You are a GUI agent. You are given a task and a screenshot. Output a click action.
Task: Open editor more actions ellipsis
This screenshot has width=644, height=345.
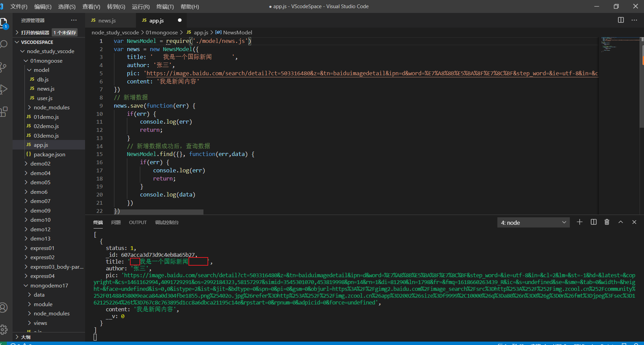pos(634,20)
